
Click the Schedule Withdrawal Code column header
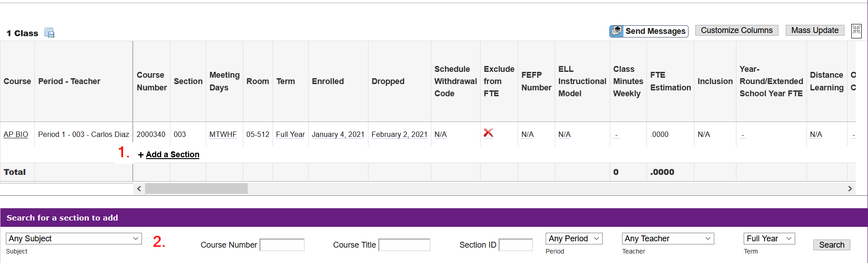point(456,81)
